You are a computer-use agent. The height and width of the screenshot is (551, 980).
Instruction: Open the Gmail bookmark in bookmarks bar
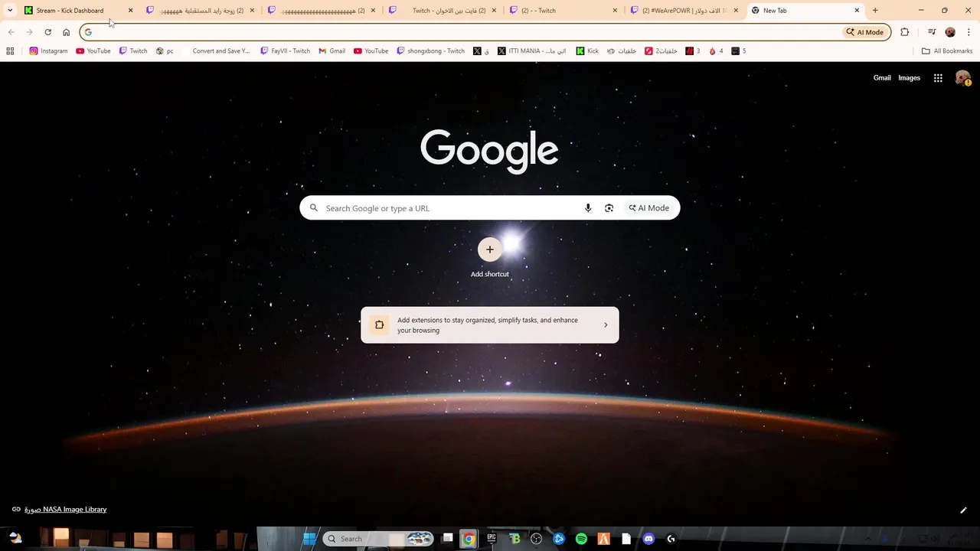pos(332,51)
